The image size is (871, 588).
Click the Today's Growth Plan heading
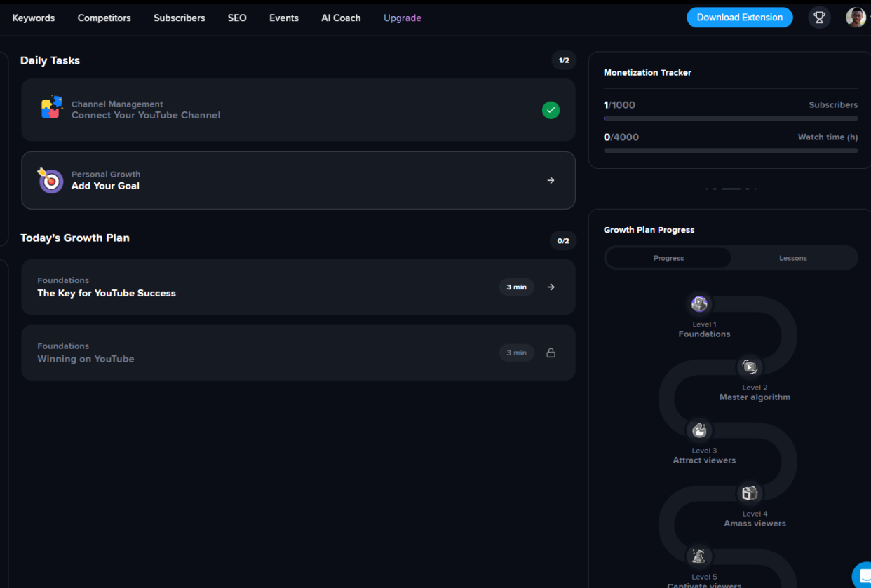click(75, 238)
